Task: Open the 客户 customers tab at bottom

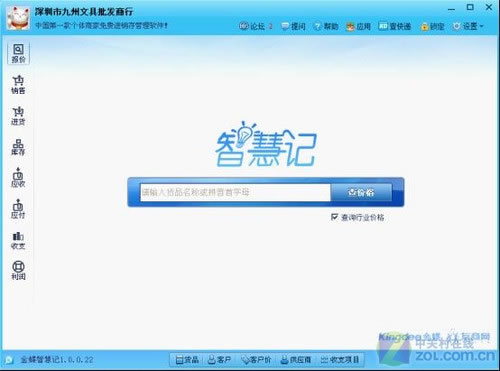Action: pyautogui.click(x=219, y=360)
